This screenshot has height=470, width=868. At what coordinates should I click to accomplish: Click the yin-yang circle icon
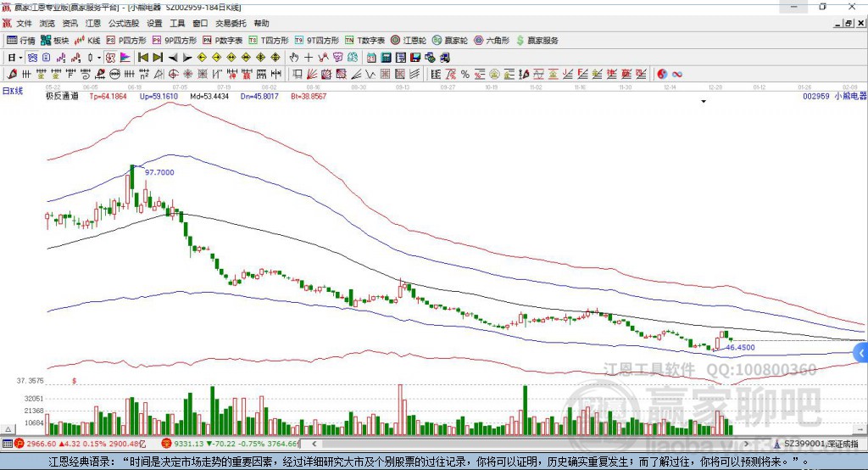click(661, 75)
